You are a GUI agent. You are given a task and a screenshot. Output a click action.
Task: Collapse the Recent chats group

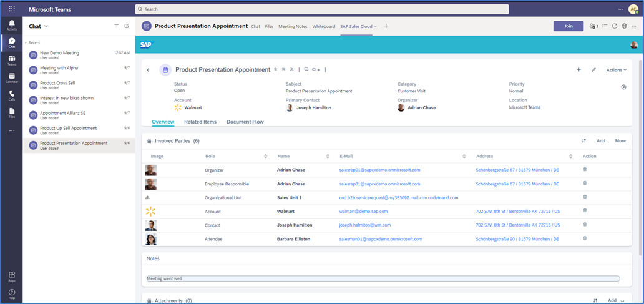pos(26,42)
